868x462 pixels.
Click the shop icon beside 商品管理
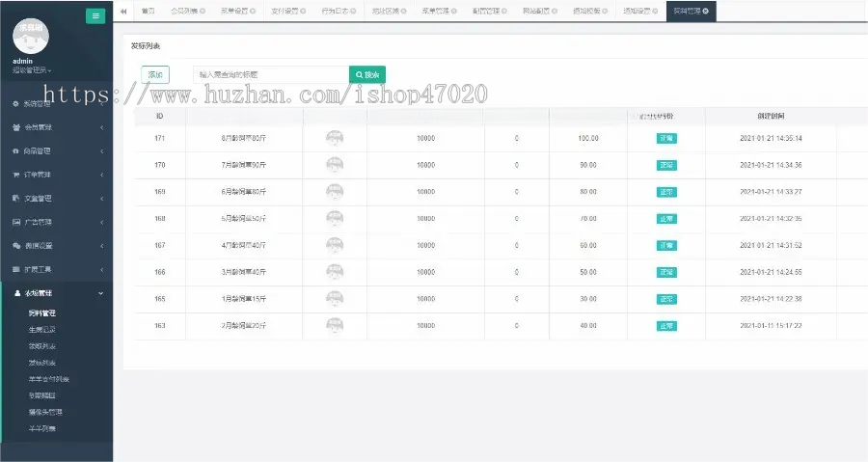click(x=16, y=151)
